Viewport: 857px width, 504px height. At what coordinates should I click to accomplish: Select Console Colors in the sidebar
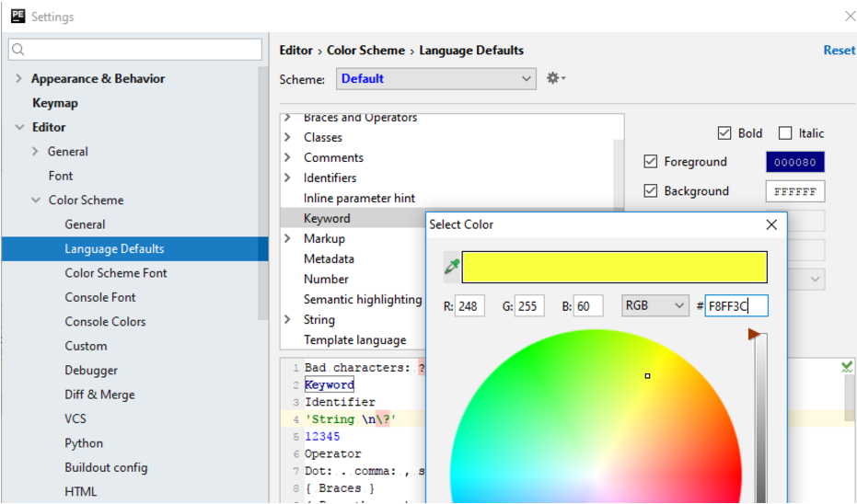click(x=105, y=322)
